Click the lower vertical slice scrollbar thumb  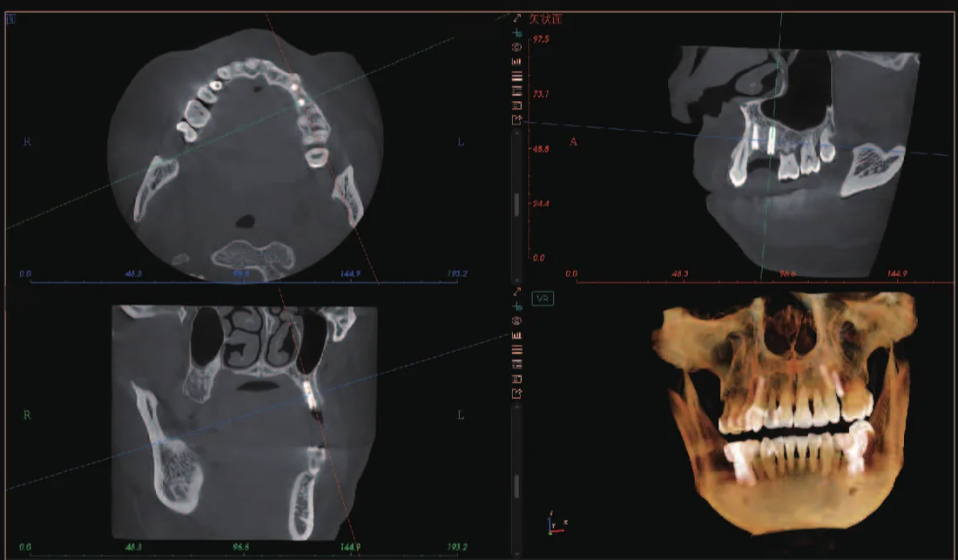pyautogui.click(x=516, y=486)
